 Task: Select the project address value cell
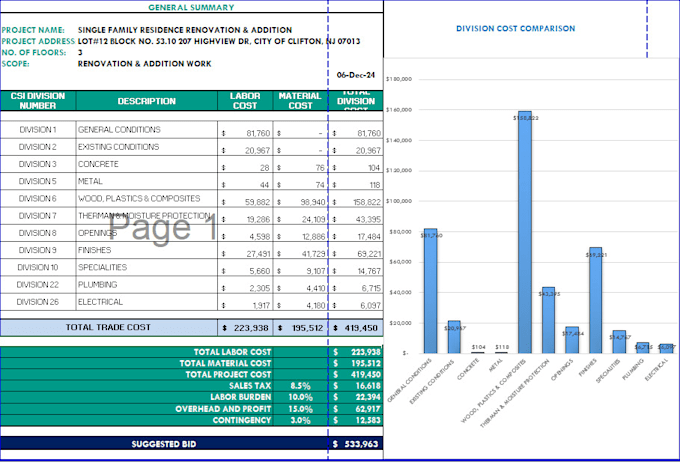(219, 41)
